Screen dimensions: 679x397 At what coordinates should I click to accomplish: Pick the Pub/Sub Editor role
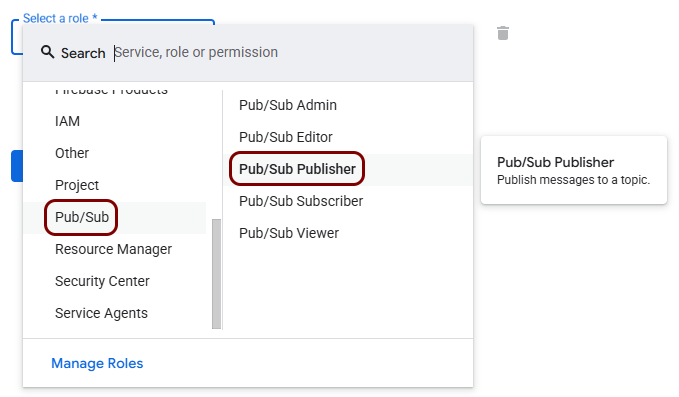point(286,137)
